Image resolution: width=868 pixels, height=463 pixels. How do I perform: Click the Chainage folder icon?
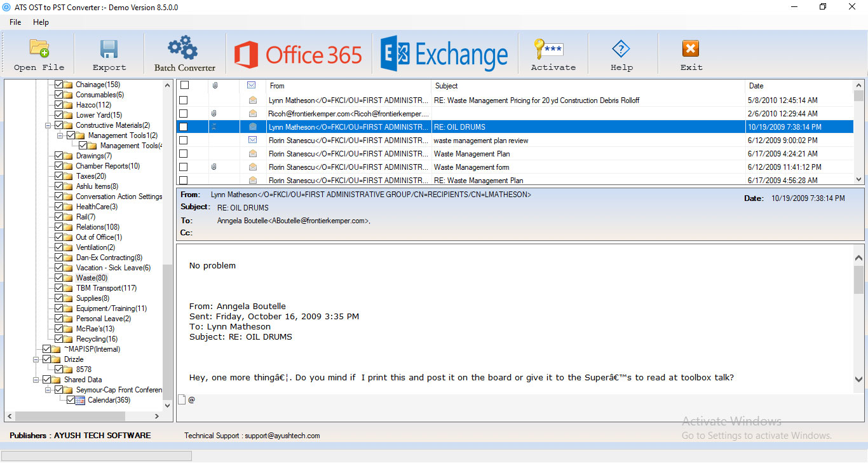click(x=68, y=85)
